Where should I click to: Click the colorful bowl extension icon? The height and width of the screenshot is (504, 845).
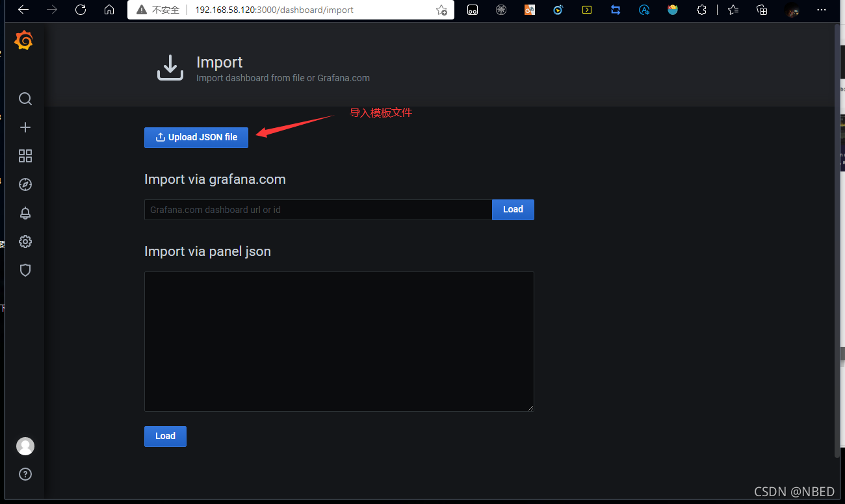(x=673, y=10)
